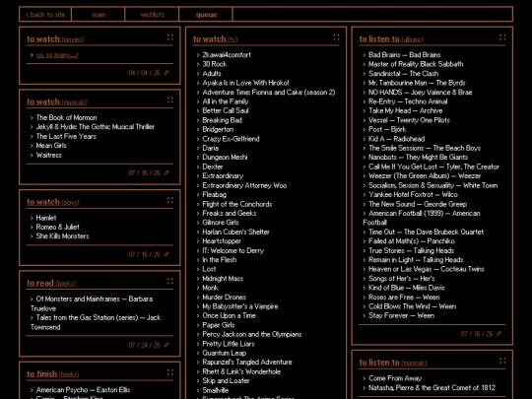Click 'The Book of Mormon' list entry
The image size is (532, 399).
pos(67,118)
